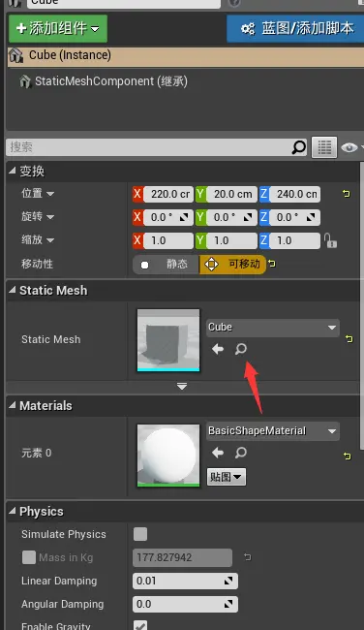
Task: Click the Location Z blue axis label
Action: tap(263, 194)
